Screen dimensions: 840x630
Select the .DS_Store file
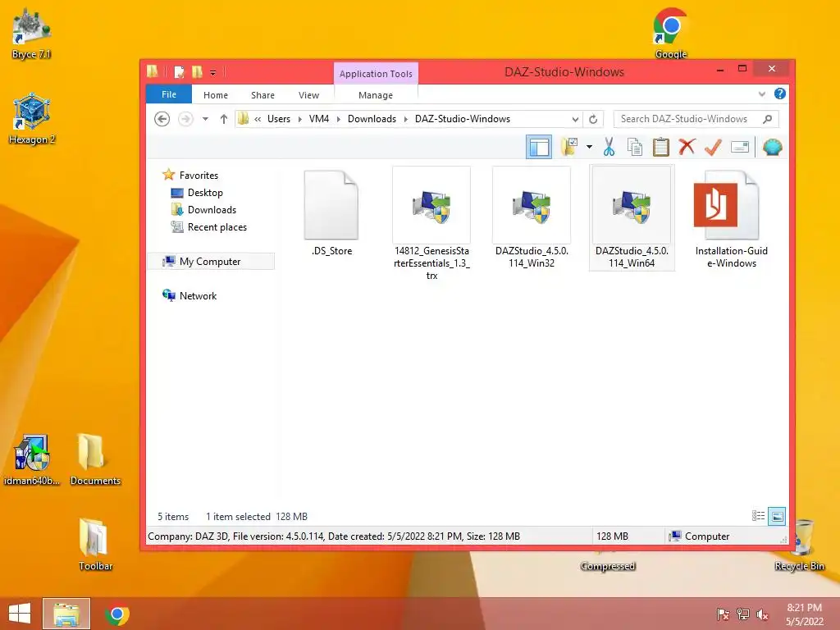tap(331, 213)
